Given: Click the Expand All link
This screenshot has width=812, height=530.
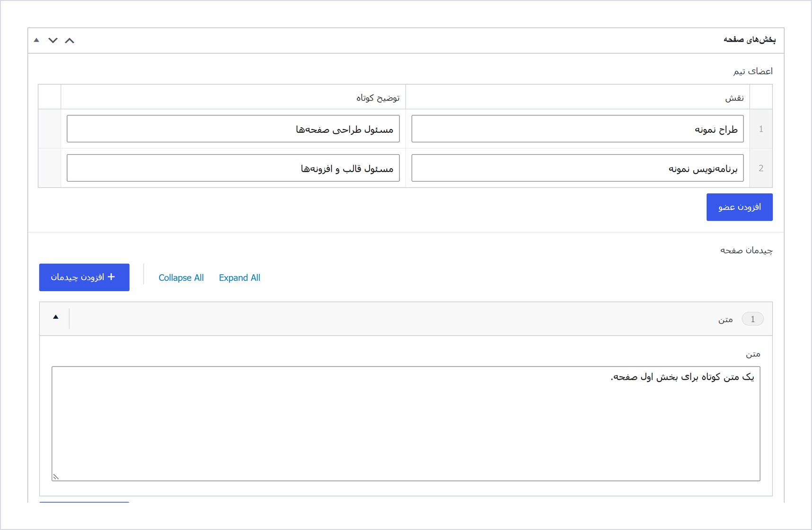Looking at the screenshot, I should tap(239, 278).
